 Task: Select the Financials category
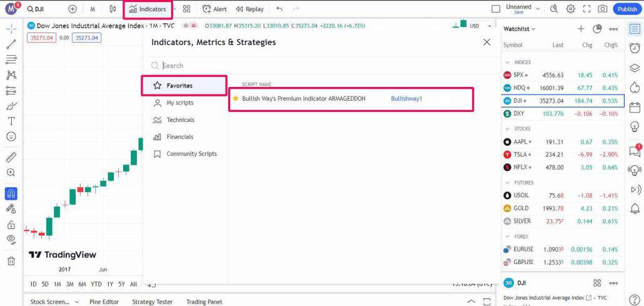pos(184,137)
